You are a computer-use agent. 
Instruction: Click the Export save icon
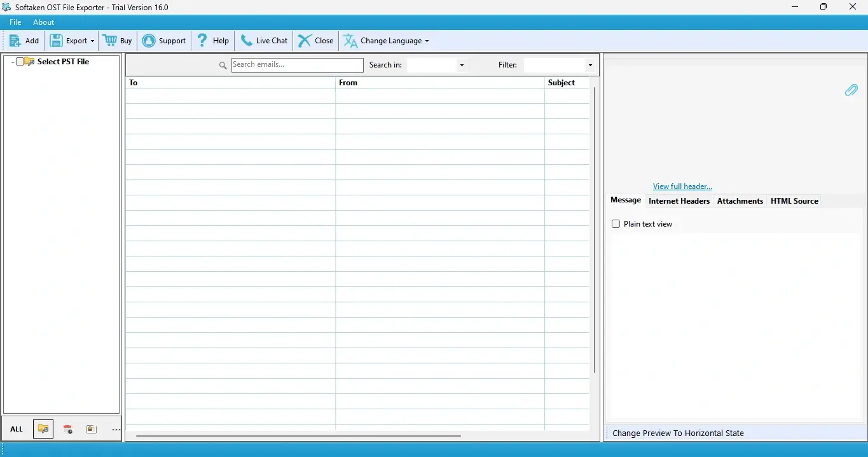pyautogui.click(x=56, y=41)
